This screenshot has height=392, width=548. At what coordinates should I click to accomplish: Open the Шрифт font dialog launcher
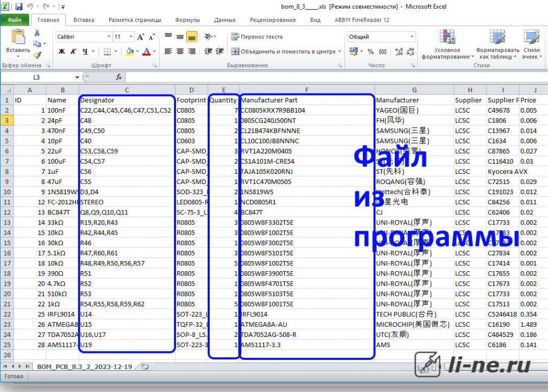click(155, 66)
